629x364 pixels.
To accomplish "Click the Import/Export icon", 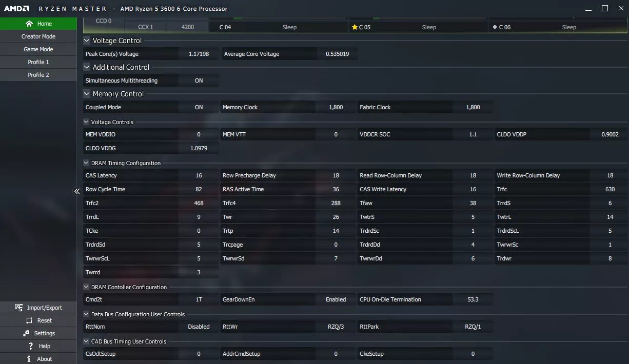I will 19,308.
